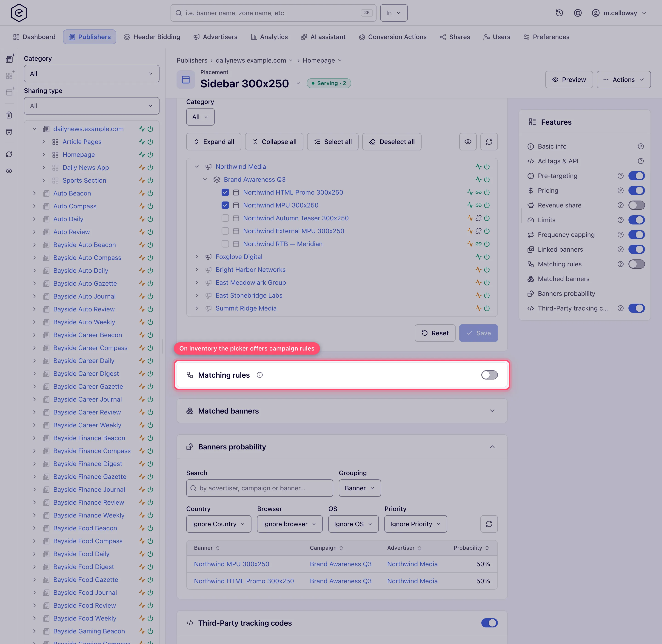This screenshot has height=644, width=662.
Task: Expand Foxglove Digital advertiser node
Action: [197, 257]
